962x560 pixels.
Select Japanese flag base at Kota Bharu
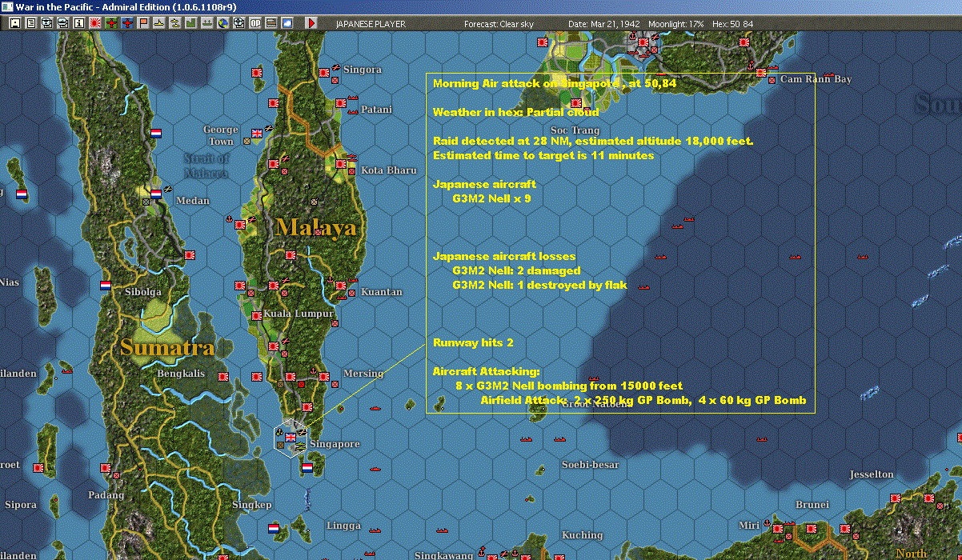341,164
